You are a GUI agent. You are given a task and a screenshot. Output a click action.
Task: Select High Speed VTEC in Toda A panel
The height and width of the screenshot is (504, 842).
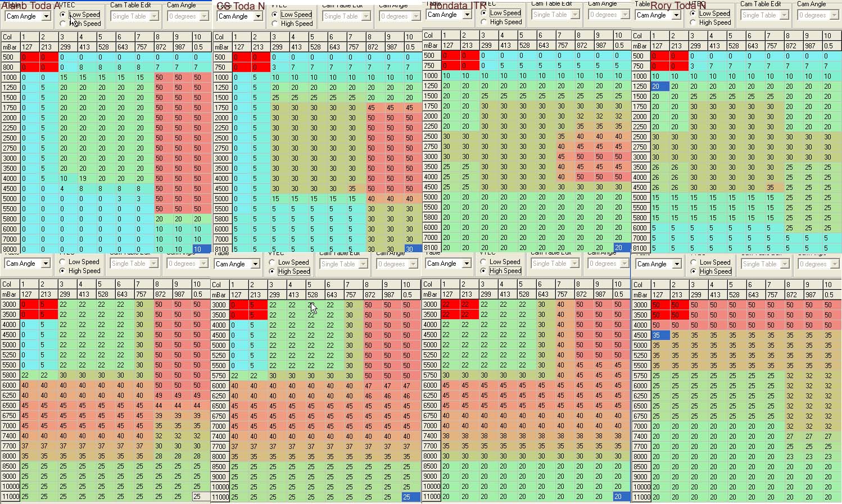[x=62, y=24]
